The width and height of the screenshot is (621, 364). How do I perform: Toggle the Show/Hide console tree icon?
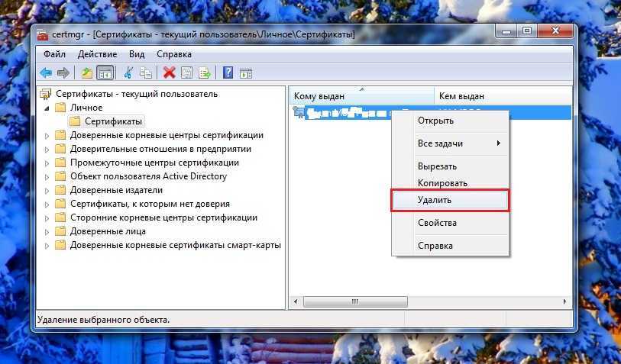pyautogui.click(x=105, y=73)
